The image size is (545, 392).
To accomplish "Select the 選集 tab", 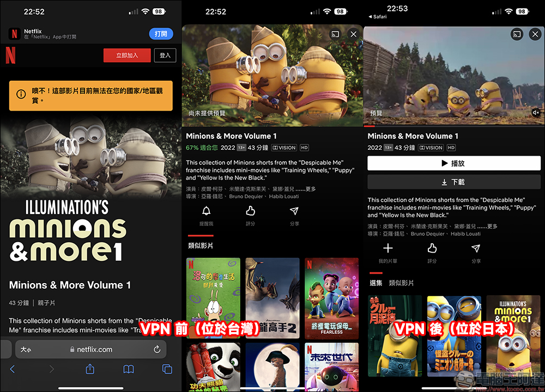I will [x=376, y=283].
